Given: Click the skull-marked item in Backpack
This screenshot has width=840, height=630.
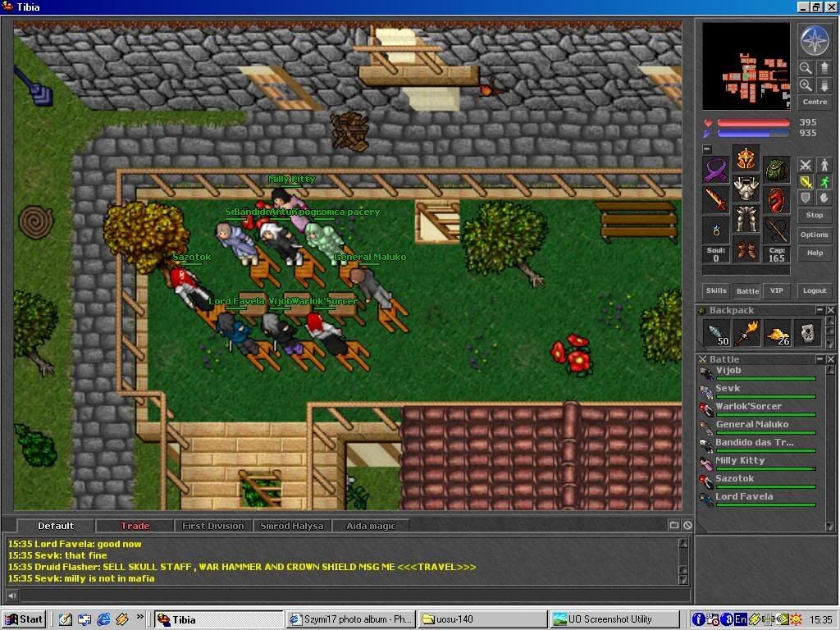Looking at the screenshot, I should pyautogui.click(x=807, y=333).
